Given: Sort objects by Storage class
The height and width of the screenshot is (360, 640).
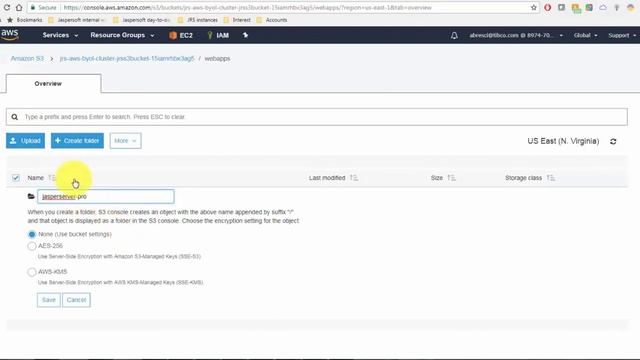Looking at the screenshot, I should tap(551, 178).
